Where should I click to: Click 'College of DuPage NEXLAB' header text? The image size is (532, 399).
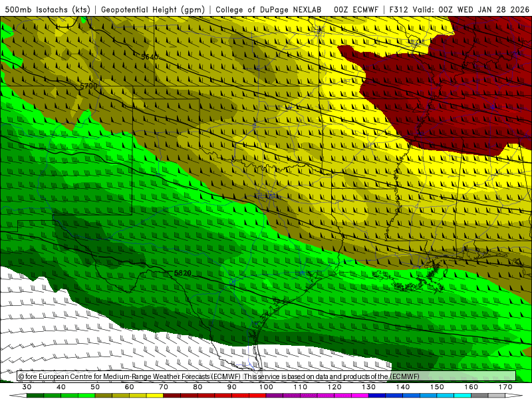tap(269, 10)
